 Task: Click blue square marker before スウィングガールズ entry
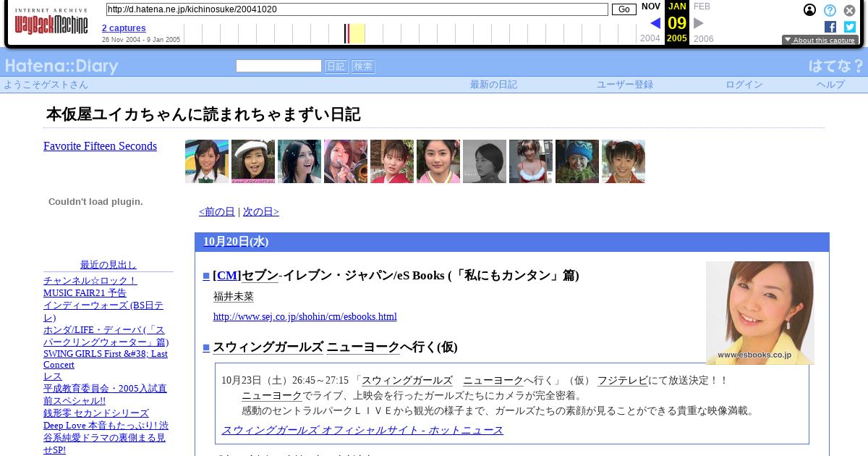[206, 347]
